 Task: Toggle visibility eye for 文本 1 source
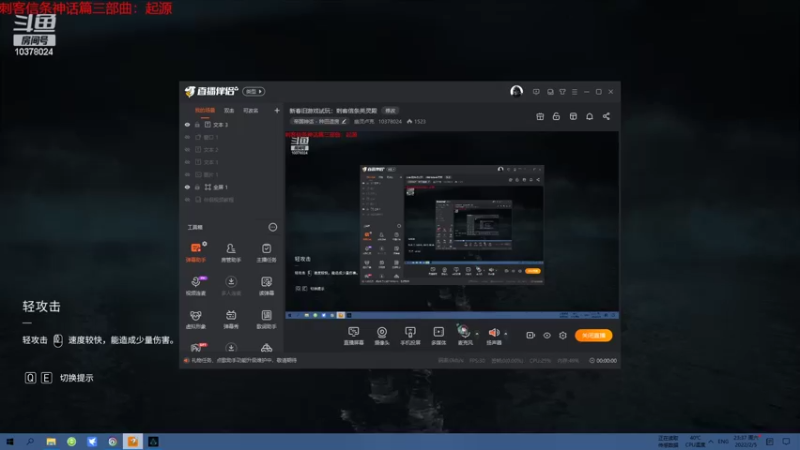tap(187, 162)
